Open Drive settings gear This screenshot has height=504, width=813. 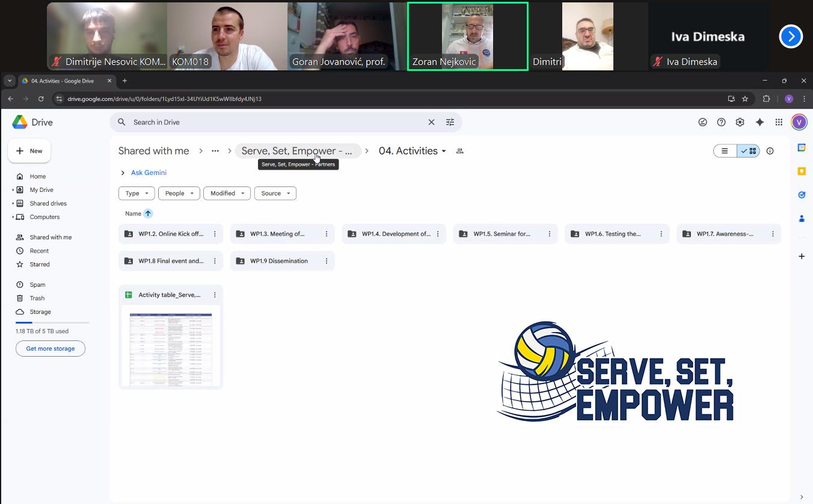[740, 122]
